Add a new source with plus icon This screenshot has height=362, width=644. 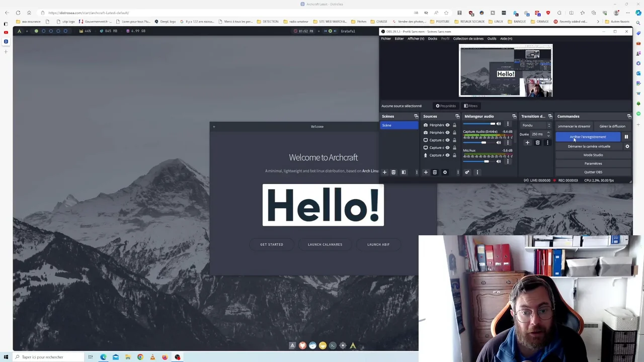coord(426,172)
